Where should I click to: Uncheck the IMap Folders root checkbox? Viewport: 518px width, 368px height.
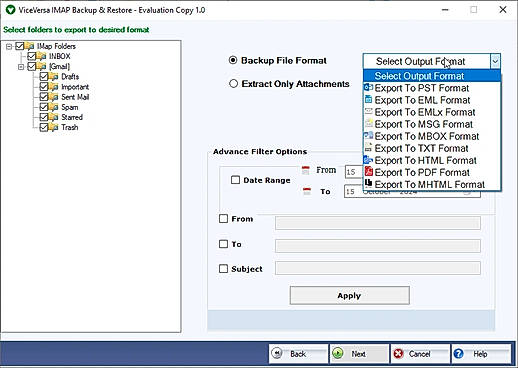click(x=20, y=46)
